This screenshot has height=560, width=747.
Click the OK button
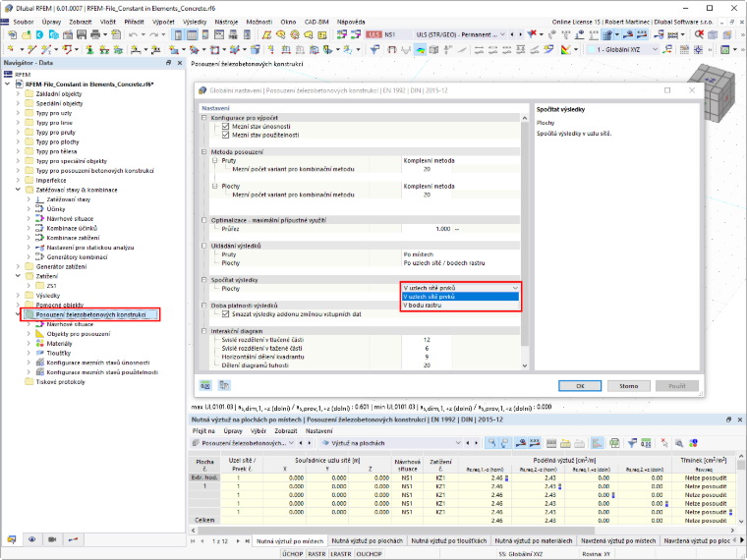point(580,386)
